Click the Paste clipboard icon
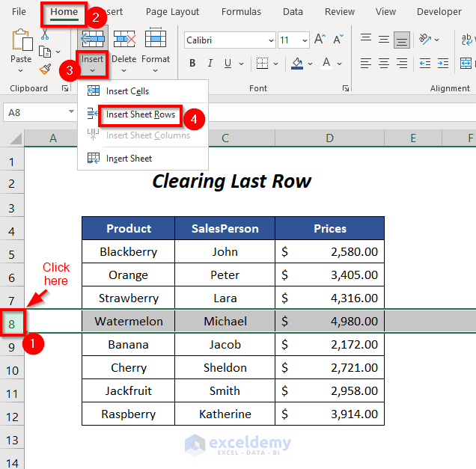This screenshot has width=476, height=469. point(22,40)
